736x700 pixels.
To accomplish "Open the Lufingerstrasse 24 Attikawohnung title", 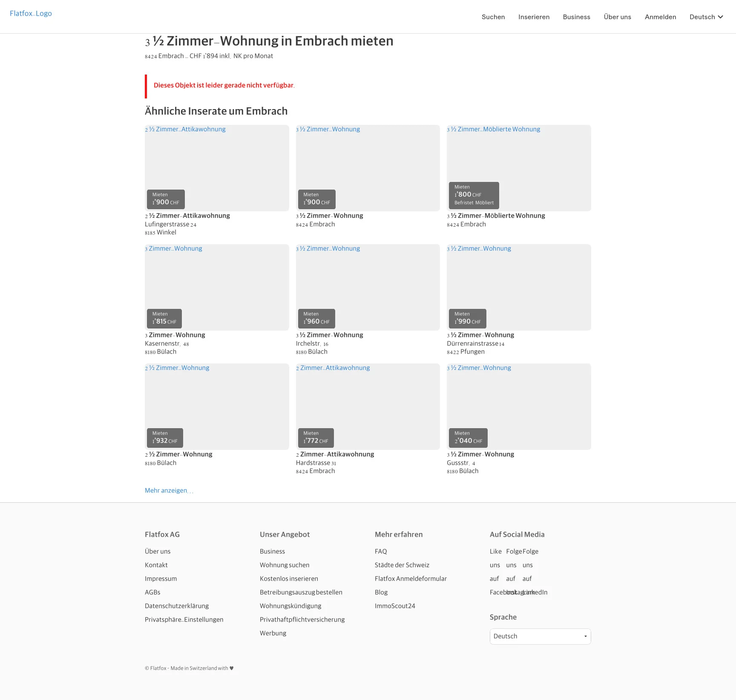I will pyautogui.click(x=187, y=216).
